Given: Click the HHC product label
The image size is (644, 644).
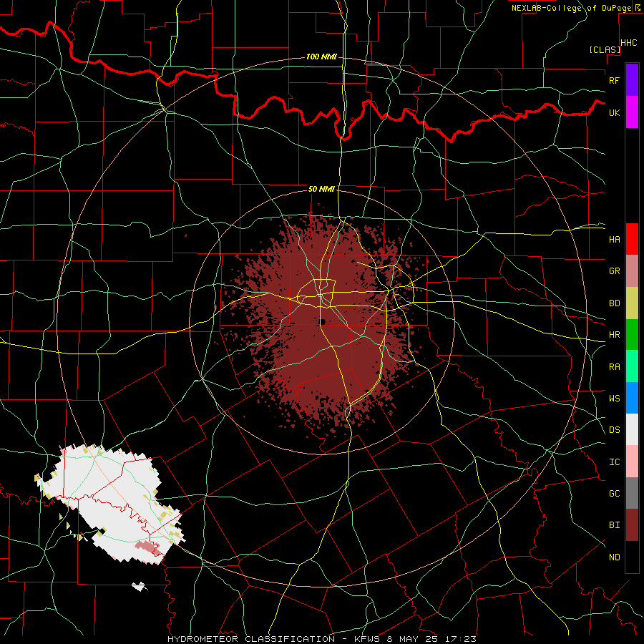Looking at the screenshot, I should click(x=629, y=43).
